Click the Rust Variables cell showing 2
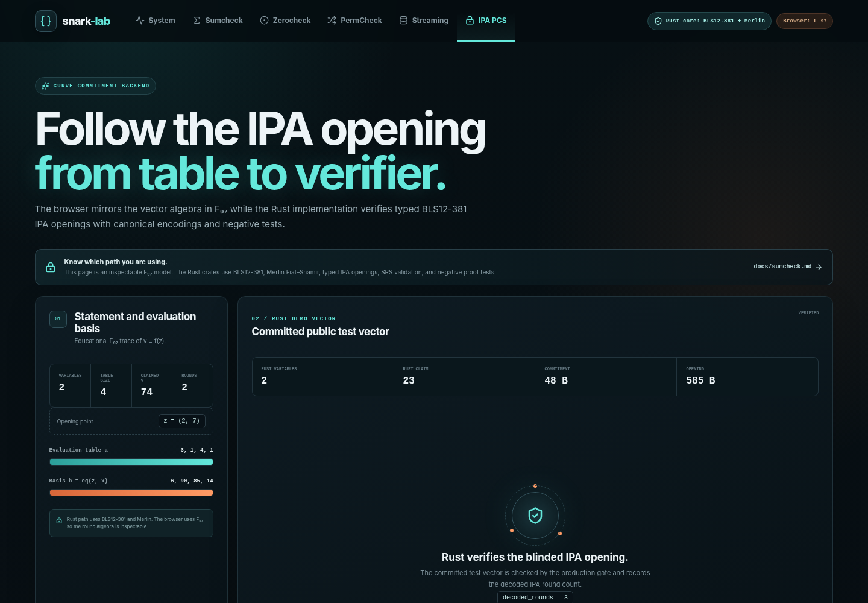868x603 pixels. (323, 376)
